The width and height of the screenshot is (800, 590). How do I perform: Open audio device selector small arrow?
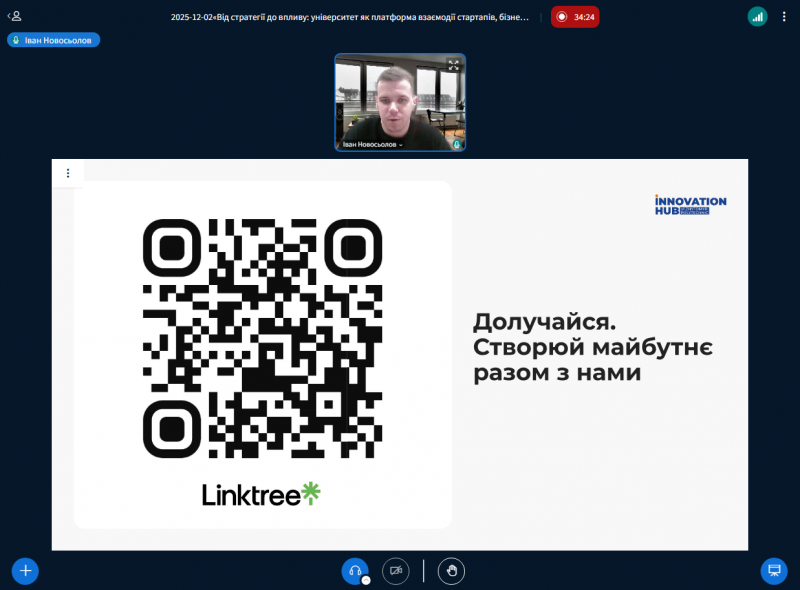click(366, 580)
